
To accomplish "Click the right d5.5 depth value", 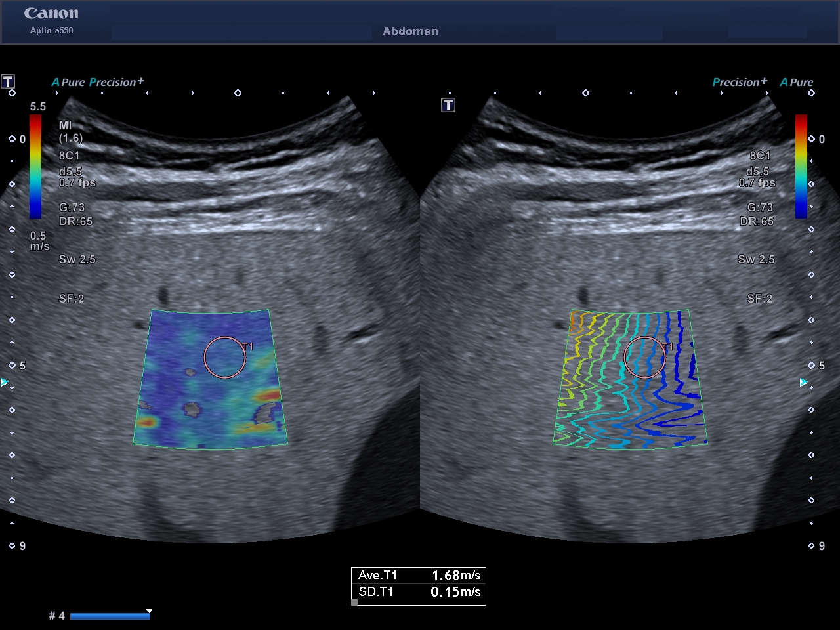I will click(757, 171).
